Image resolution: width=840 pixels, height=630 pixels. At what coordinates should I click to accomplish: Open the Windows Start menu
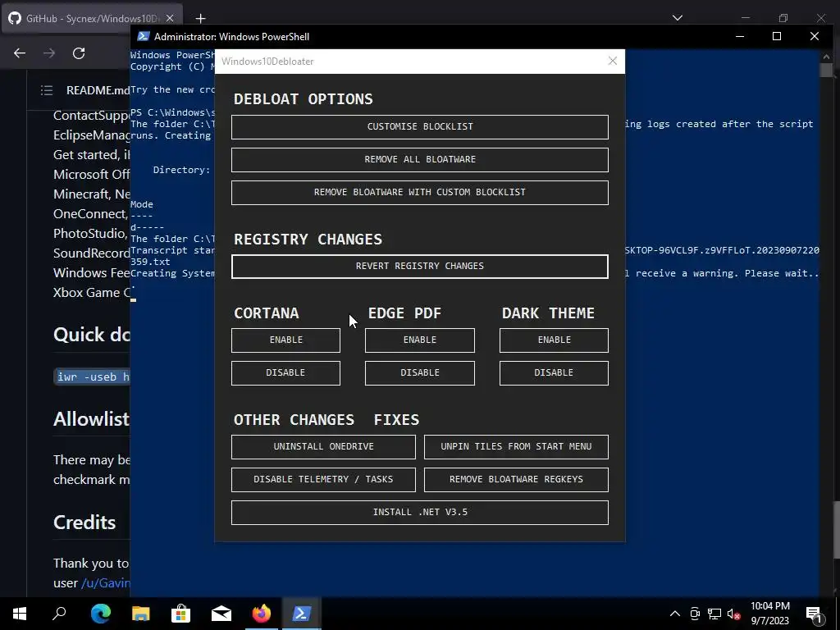(20, 614)
